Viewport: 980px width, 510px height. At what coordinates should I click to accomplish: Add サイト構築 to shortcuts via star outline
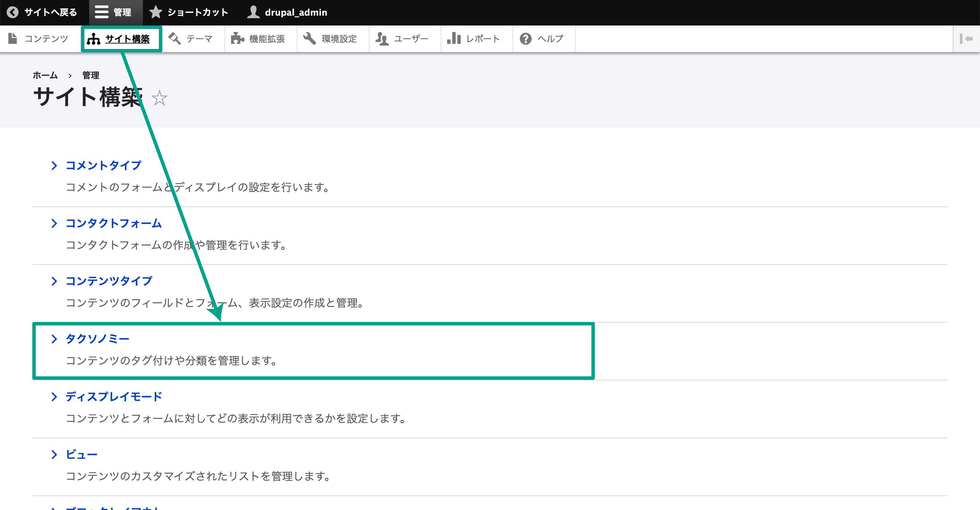pos(159,98)
